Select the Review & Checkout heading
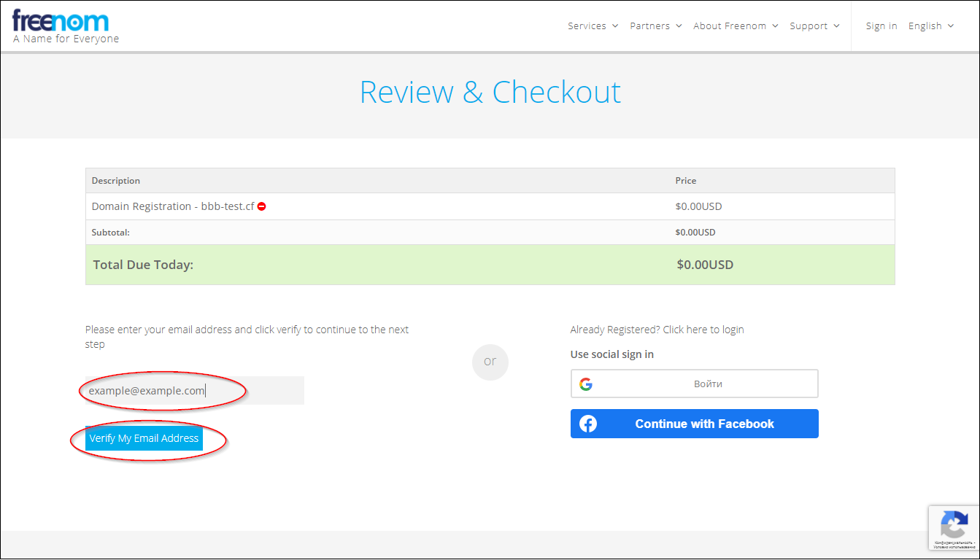 490,93
